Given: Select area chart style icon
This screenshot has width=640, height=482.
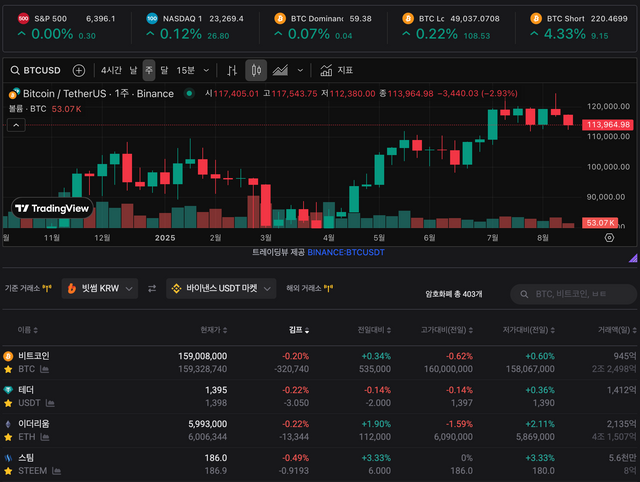Looking at the screenshot, I should pyautogui.click(x=280, y=70).
